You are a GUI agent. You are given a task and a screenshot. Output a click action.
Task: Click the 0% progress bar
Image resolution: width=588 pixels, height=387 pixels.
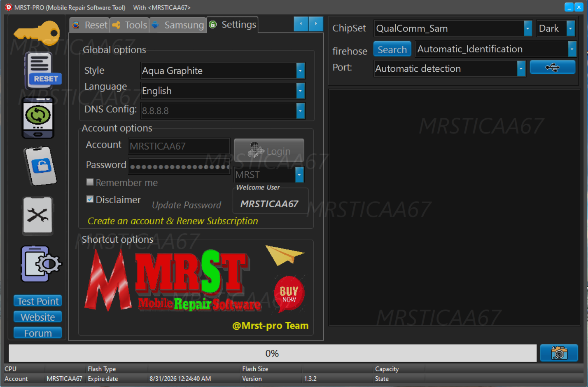coord(273,353)
